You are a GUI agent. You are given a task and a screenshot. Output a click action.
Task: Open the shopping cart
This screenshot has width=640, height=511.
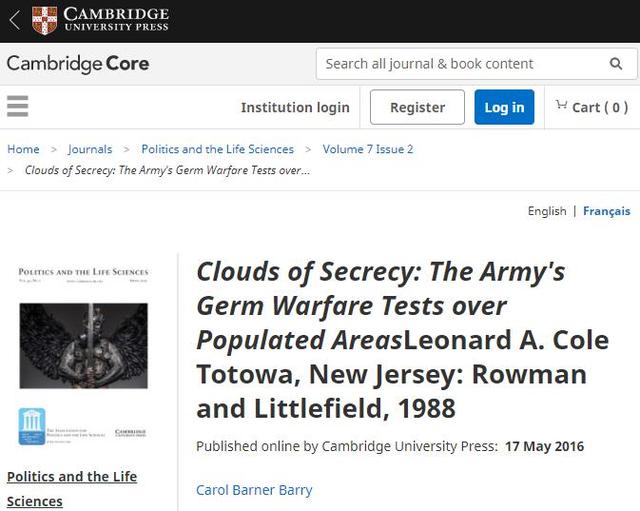point(592,107)
